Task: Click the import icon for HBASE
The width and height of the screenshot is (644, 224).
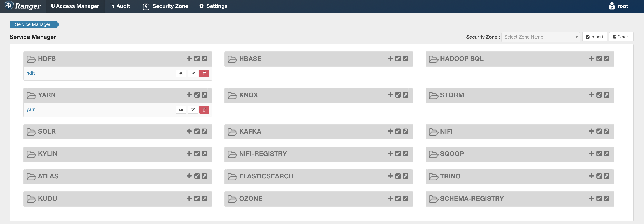Action: point(398,59)
